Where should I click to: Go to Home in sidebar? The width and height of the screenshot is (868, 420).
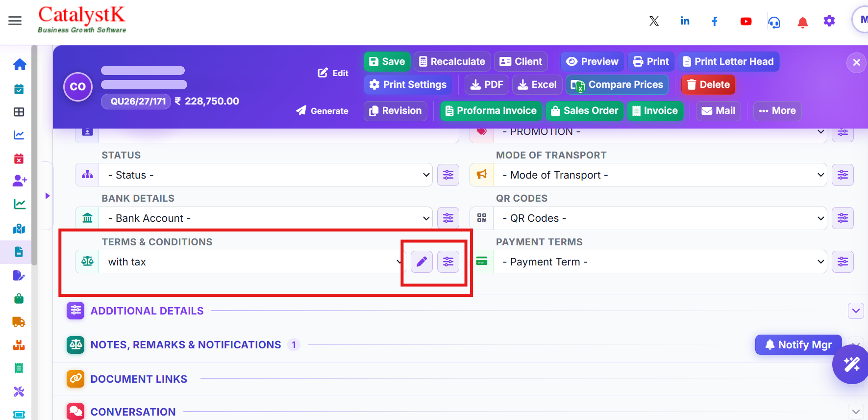(20, 64)
